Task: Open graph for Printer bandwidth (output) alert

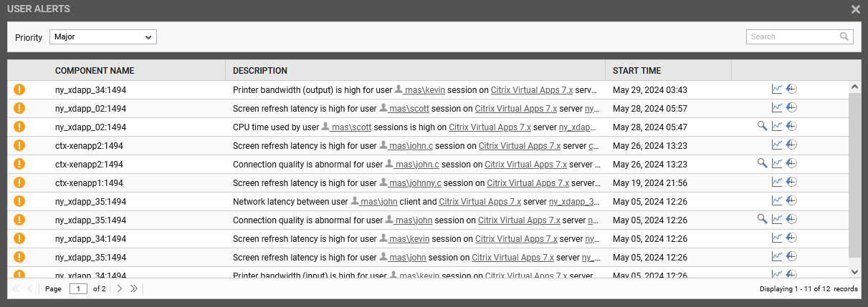Action: point(777,89)
